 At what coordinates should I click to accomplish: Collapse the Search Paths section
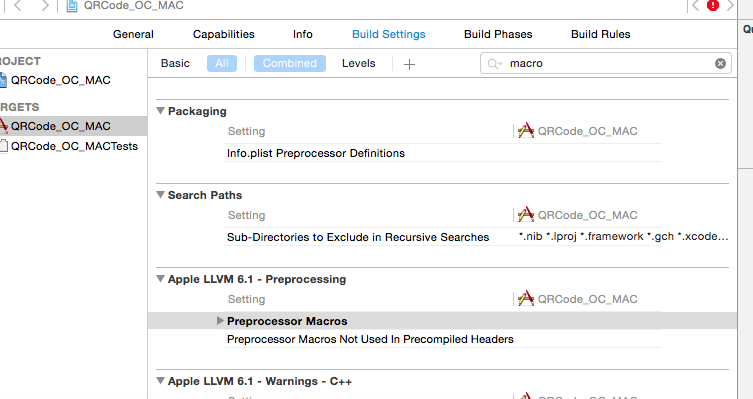click(x=160, y=195)
